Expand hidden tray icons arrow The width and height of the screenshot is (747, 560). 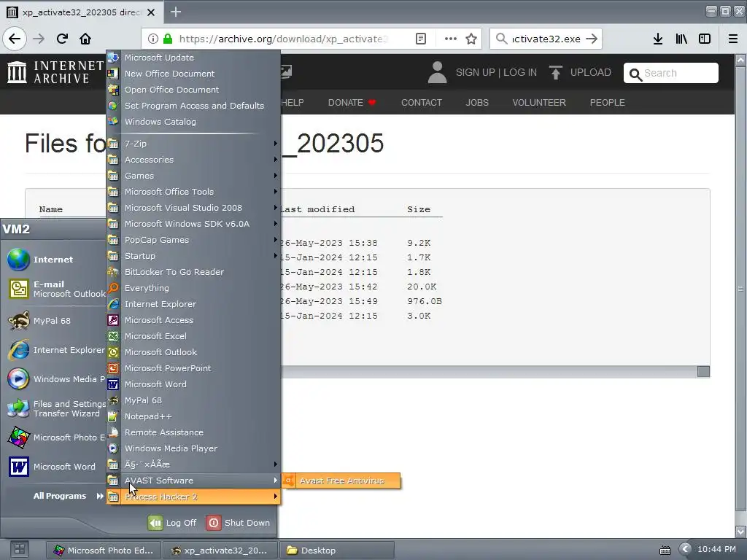pos(685,549)
